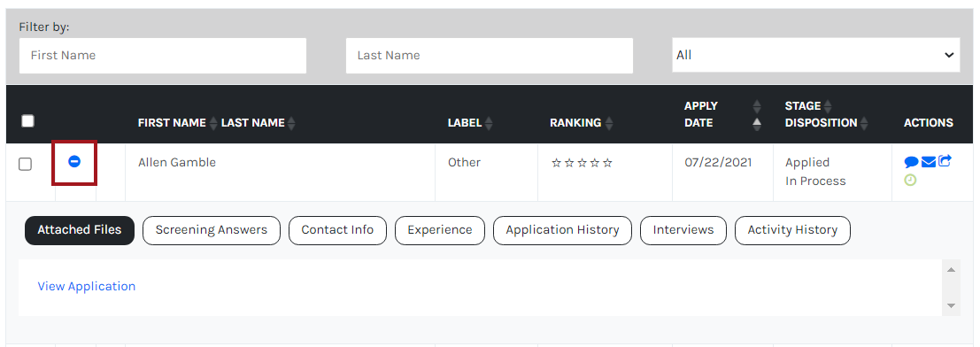Sort by Disposition column arrows

click(864, 123)
